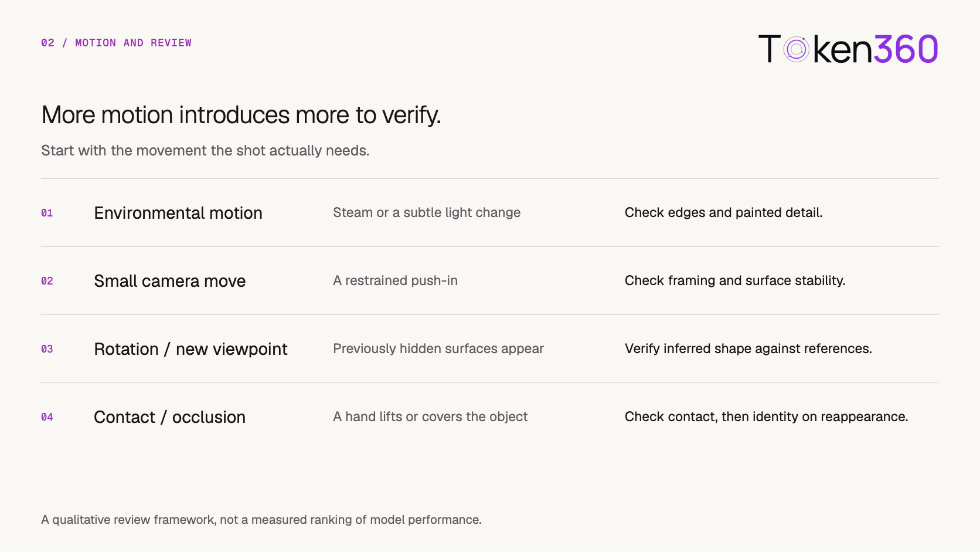Select 'Small camera move' row title
The image size is (980, 552).
[x=169, y=281]
